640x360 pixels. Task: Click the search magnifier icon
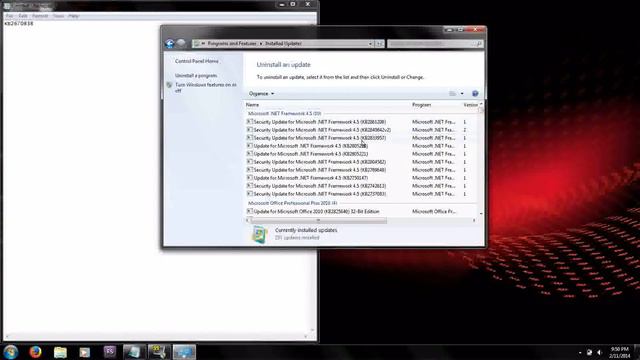pyautogui.click(x=479, y=44)
